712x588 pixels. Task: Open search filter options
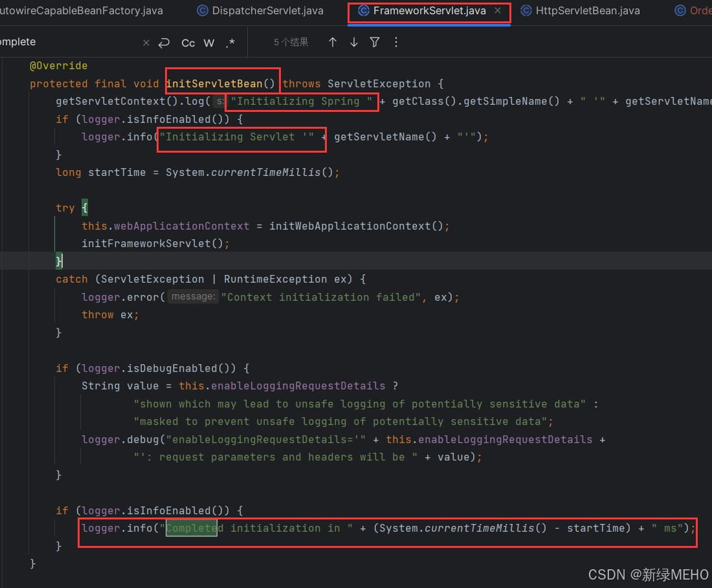tap(375, 42)
